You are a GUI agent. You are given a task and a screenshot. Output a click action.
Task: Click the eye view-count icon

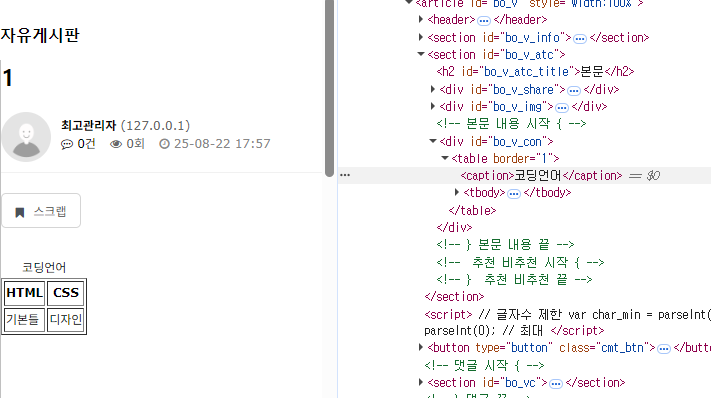116,144
